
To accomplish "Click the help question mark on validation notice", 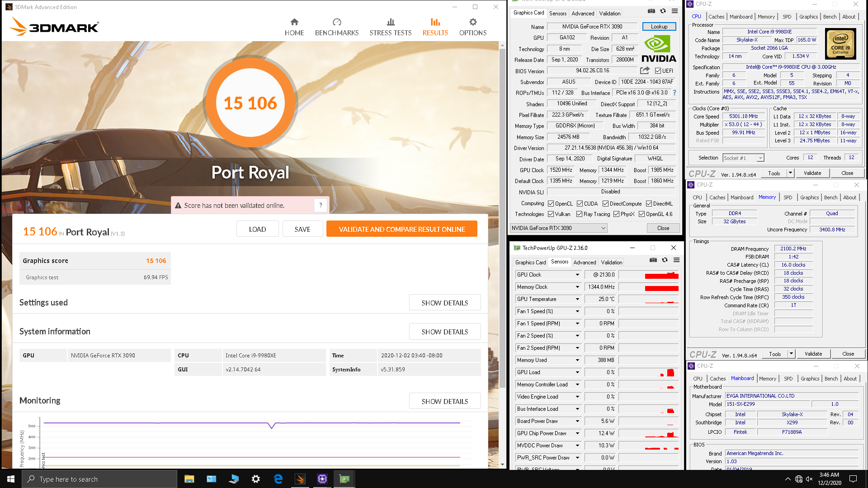I will point(321,205).
